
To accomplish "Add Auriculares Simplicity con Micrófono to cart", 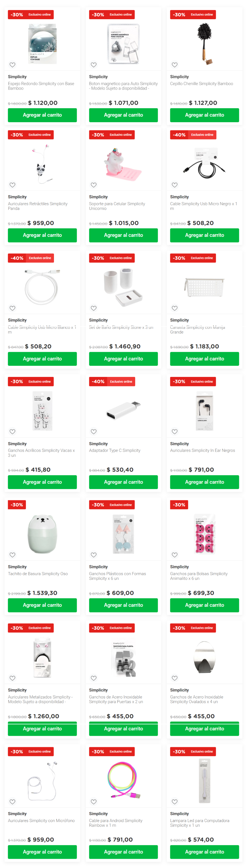I will pos(42,852).
